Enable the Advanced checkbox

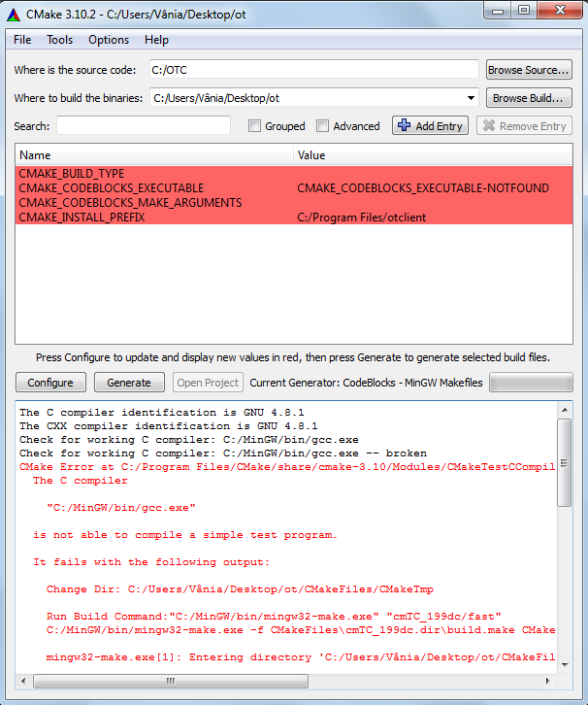[x=322, y=126]
